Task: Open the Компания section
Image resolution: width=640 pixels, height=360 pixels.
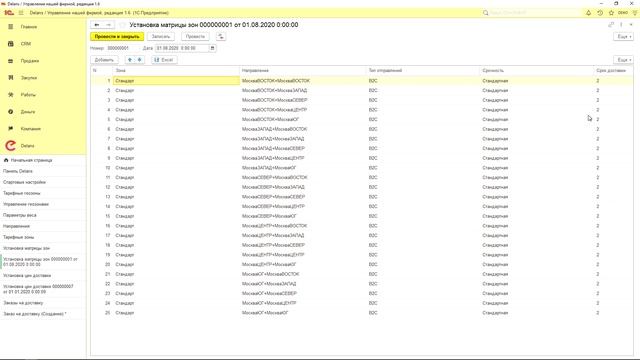Action: coord(31,129)
